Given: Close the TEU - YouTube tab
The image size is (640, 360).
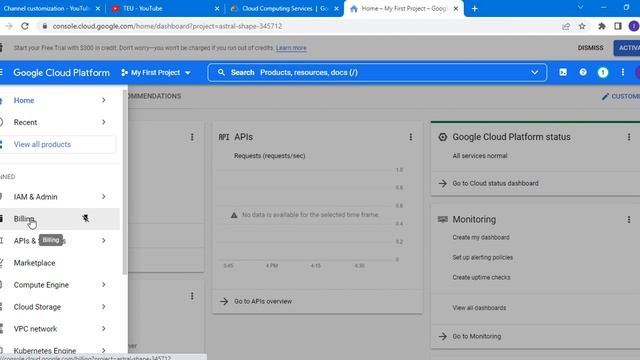Looking at the screenshot, I should tap(217, 8).
